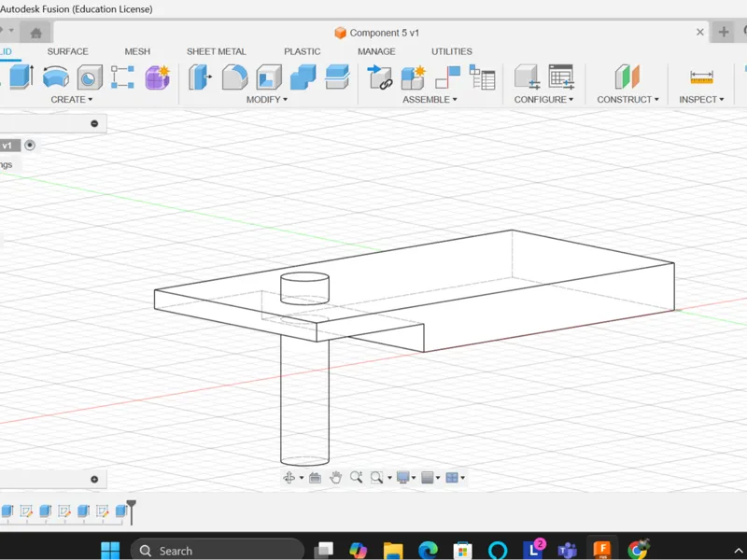Open the INSPECT dropdown menu
The height and width of the screenshot is (560, 747).
(x=701, y=100)
